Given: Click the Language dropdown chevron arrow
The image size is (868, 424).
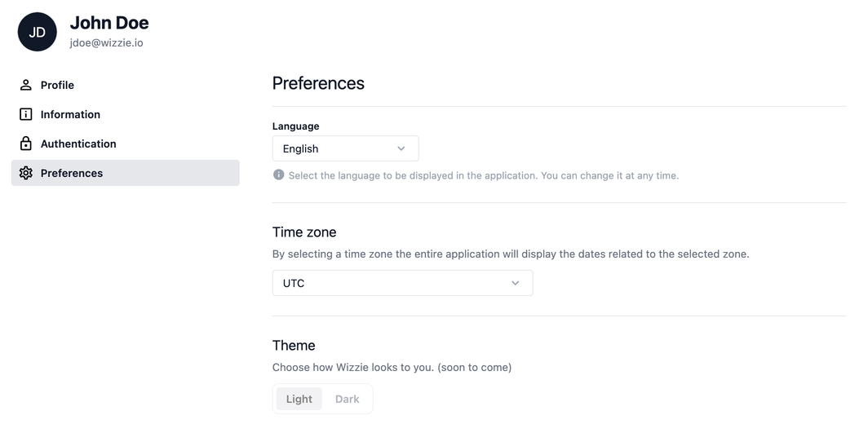Looking at the screenshot, I should 401,148.
